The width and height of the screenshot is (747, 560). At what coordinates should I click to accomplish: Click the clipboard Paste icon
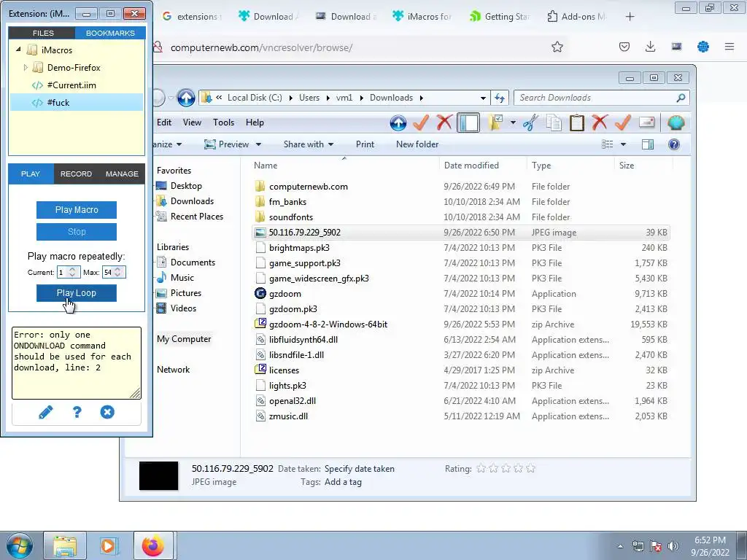[576, 122]
